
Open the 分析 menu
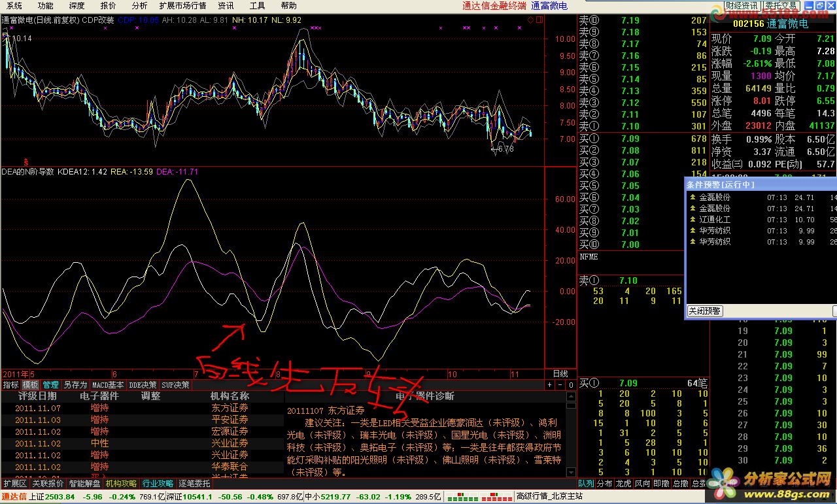(139, 5)
